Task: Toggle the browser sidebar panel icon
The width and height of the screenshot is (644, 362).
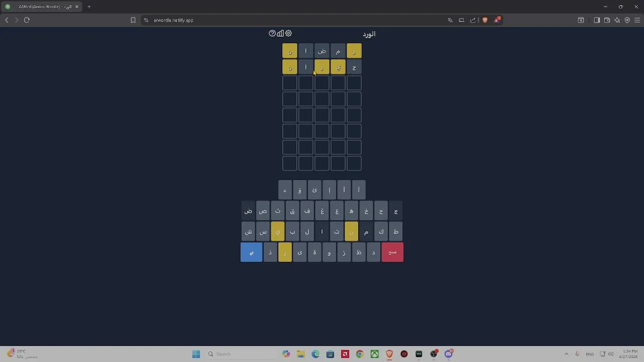Action: click(597, 20)
